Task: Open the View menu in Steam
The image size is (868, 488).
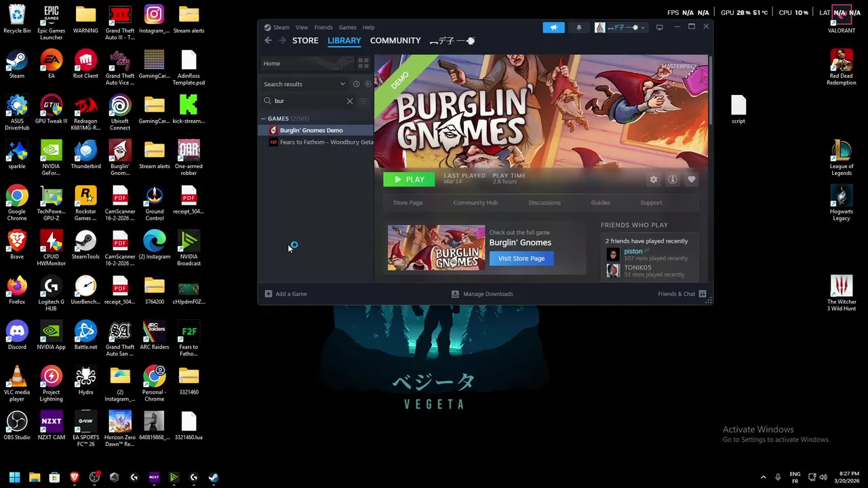Action: click(302, 27)
